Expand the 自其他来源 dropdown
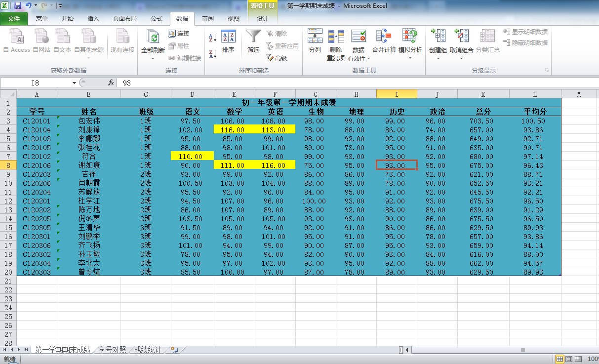The height and width of the screenshot is (364, 599). click(x=89, y=58)
